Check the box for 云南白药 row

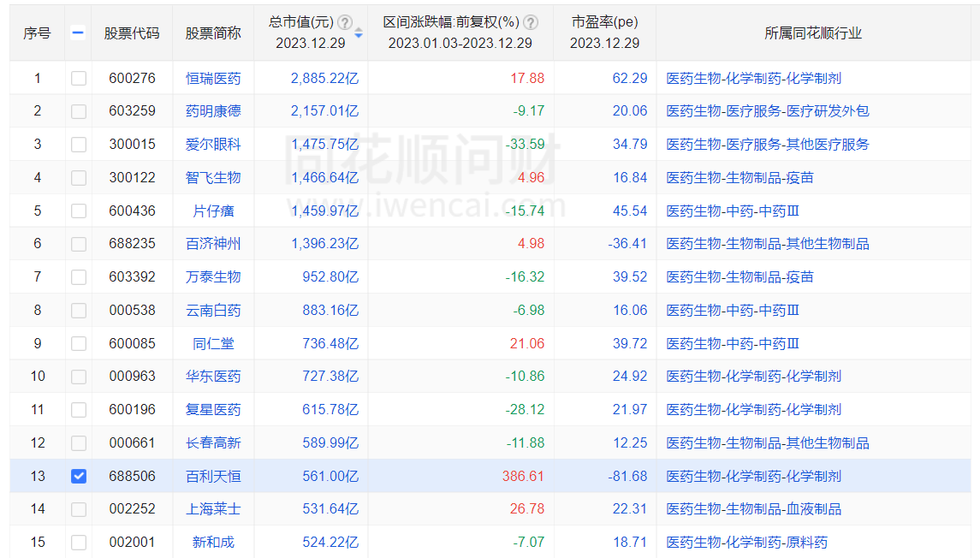[79, 311]
